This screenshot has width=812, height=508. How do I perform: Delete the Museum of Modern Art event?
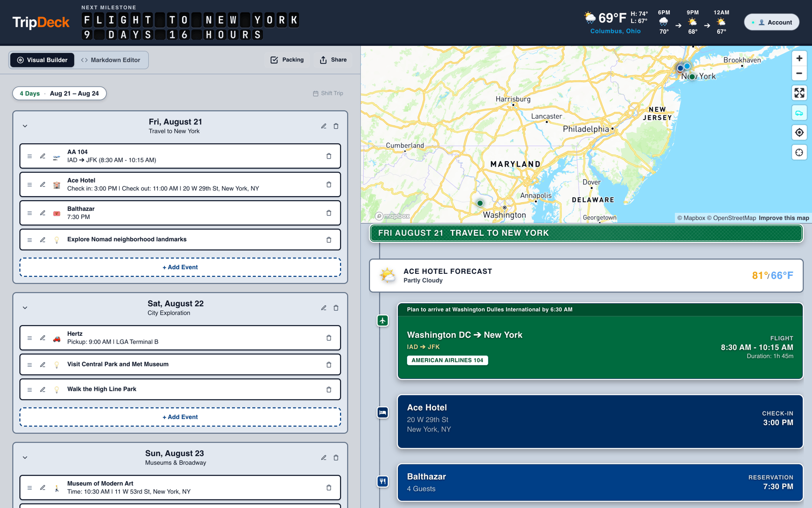(329, 488)
